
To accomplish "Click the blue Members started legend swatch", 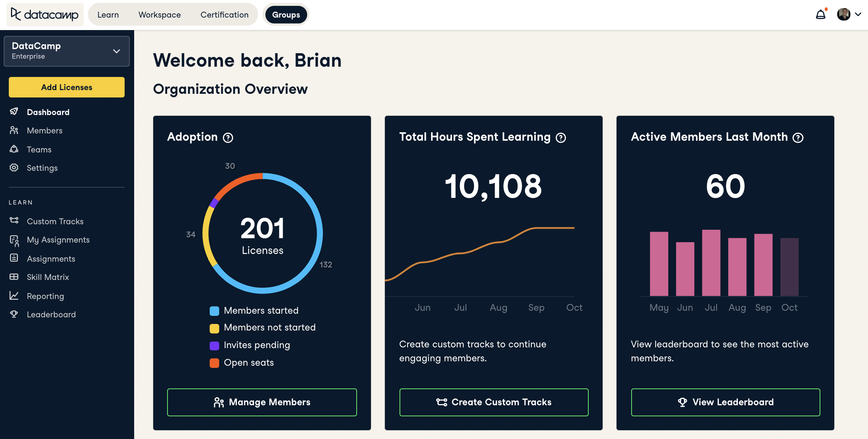I will point(214,311).
